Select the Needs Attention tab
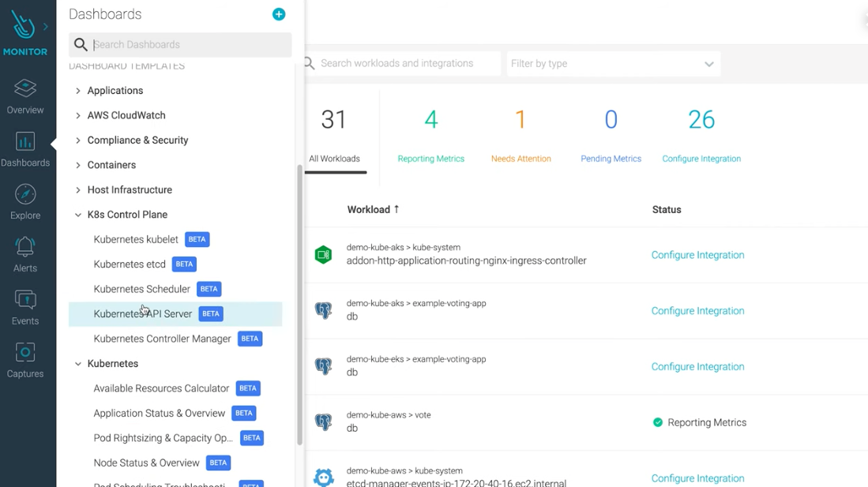 521,136
